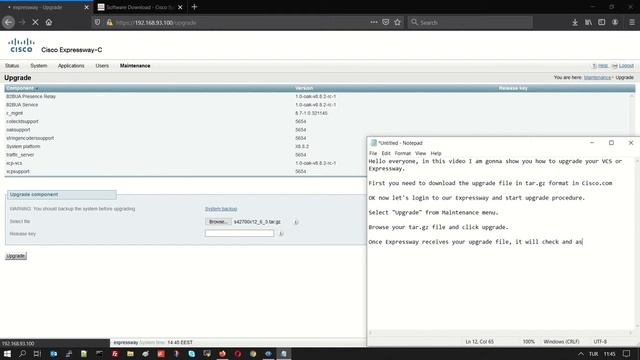The height and width of the screenshot is (360, 640).
Task: Open a new tab with the plus button
Action: [194, 7]
